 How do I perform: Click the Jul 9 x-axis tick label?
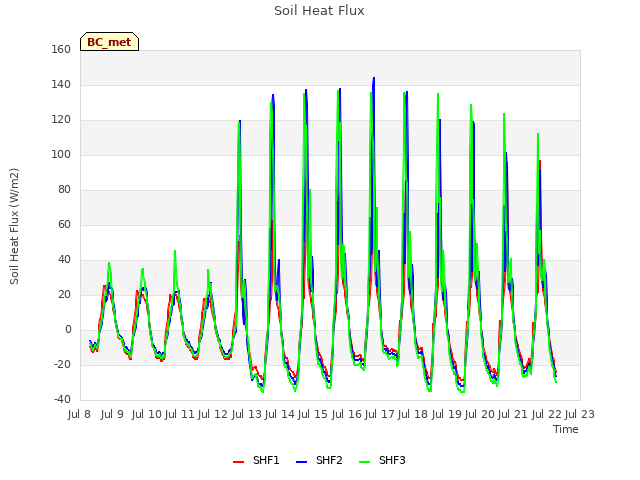pos(112,414)
